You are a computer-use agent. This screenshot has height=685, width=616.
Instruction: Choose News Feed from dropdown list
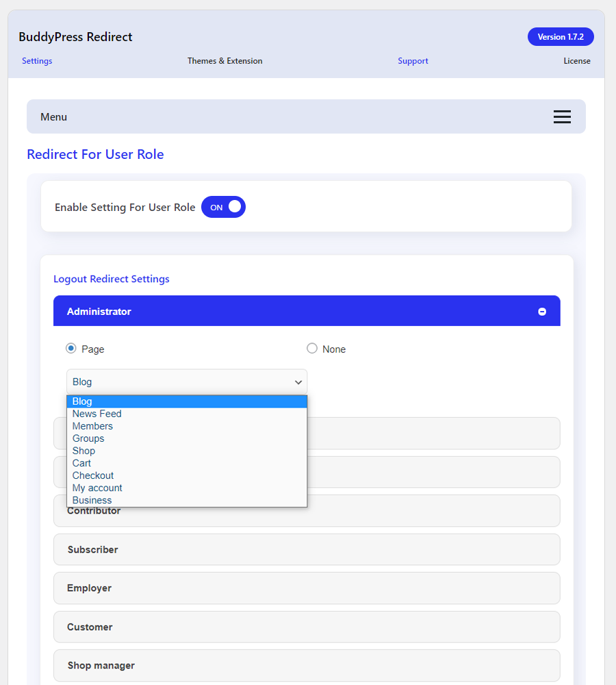(x=97, y=414)
